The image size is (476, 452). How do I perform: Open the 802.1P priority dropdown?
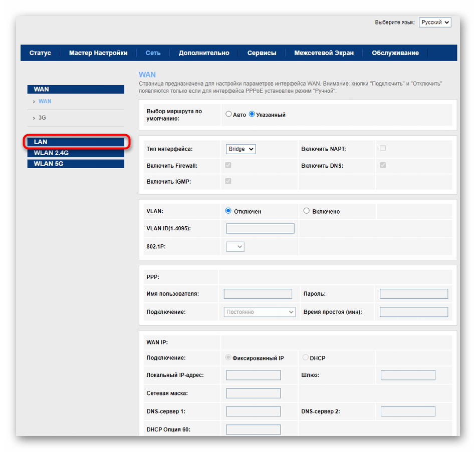[x=235, y=246]
